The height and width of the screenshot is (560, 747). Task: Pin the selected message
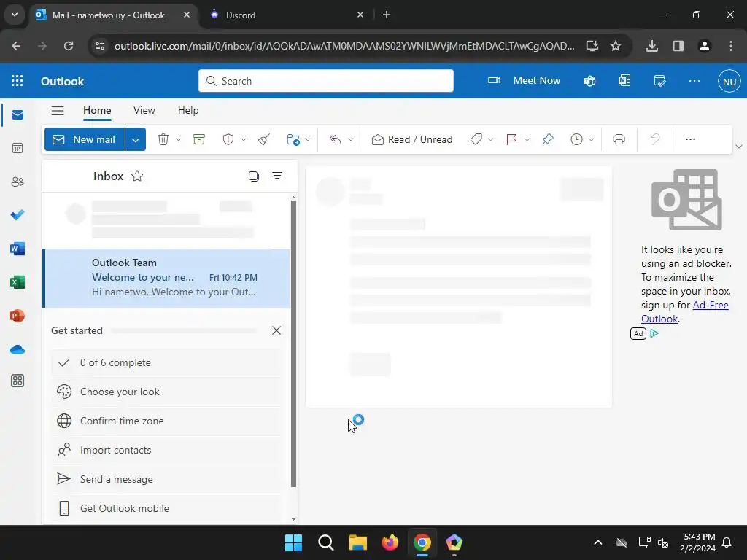pos(548,139)
